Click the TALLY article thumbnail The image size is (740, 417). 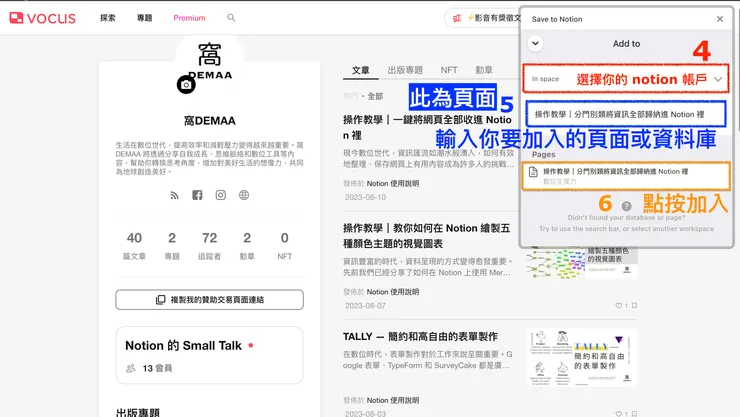(x=582, y=358)
